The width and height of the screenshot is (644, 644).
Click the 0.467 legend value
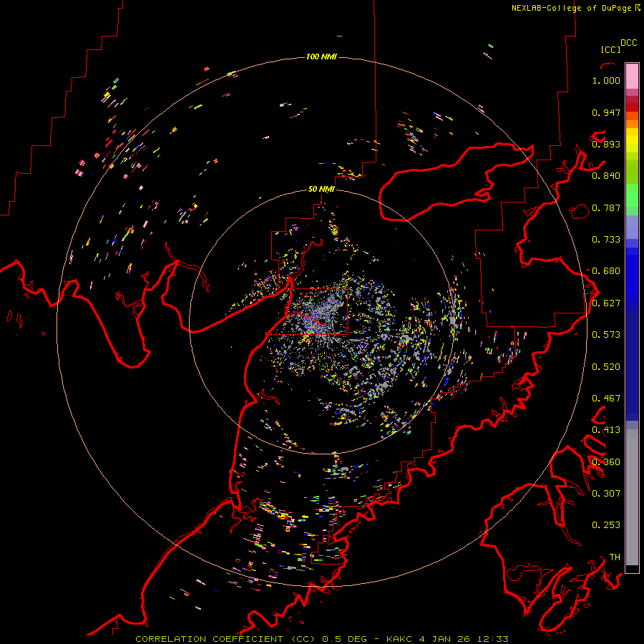pos(606,399)
